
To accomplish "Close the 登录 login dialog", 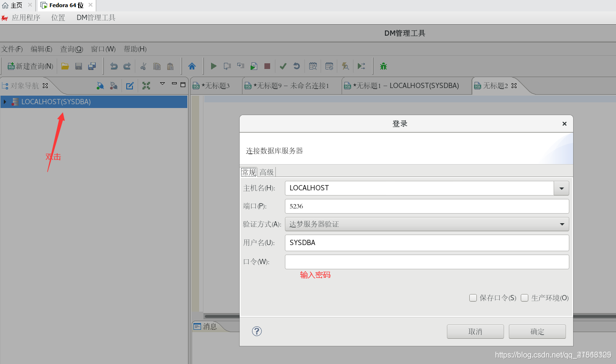I will coord(564,124).
